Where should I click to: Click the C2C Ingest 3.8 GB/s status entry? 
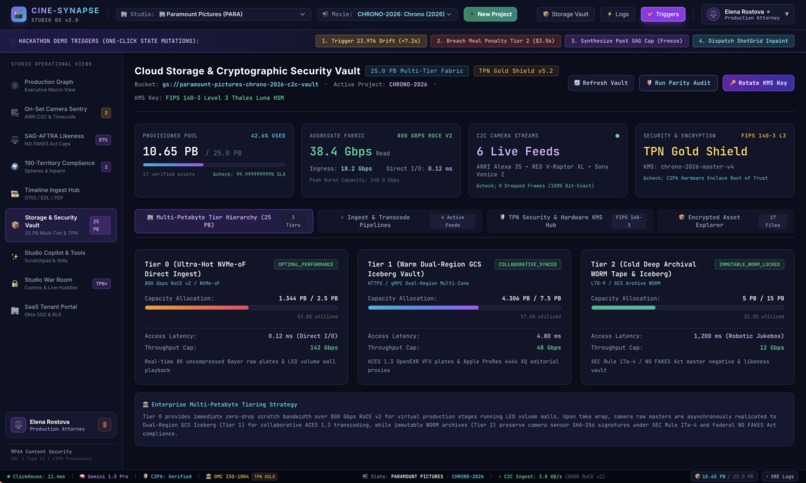point(552,476)
